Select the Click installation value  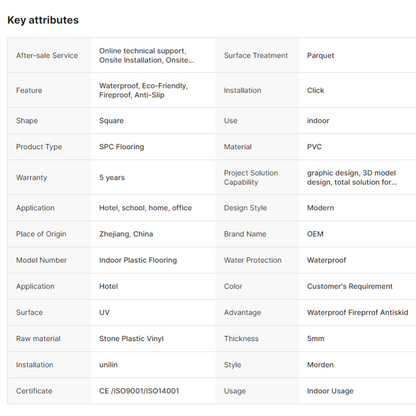click(x=315, y=90)
